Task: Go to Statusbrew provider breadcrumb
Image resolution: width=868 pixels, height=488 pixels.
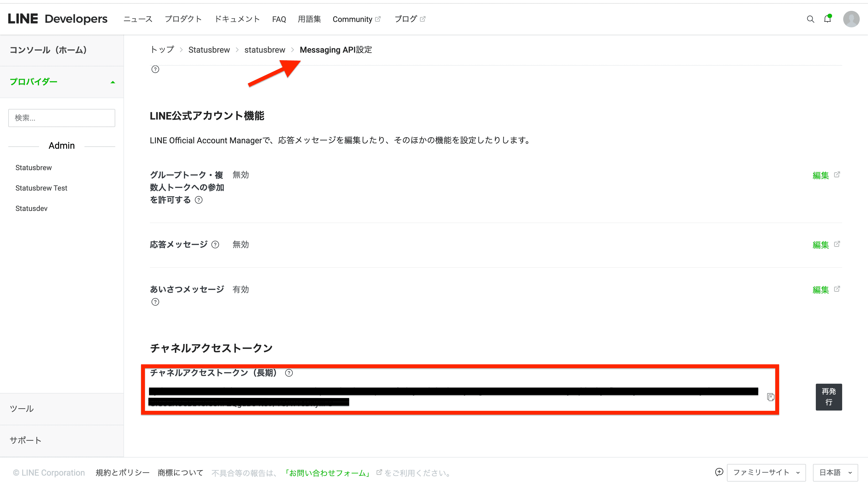Action: (209, 50)
